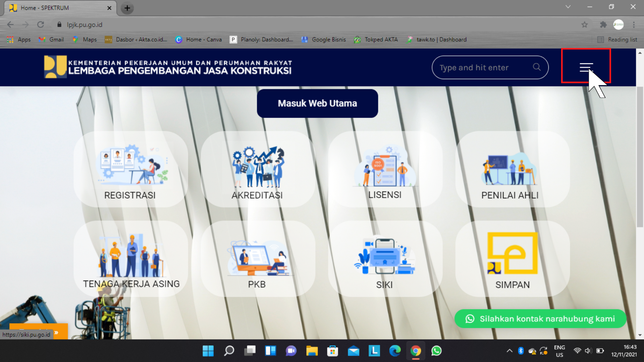
Task: Click the search magnifier icon
Action: (537, 67)
